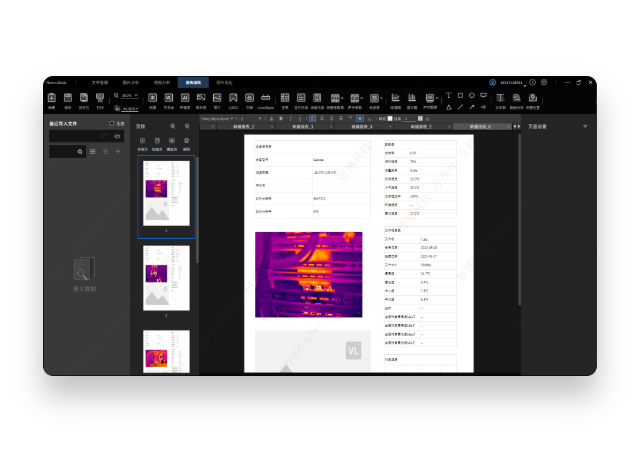Click the bar chart icon
This screenshot has width=640, height=452.
click(412, 99)
